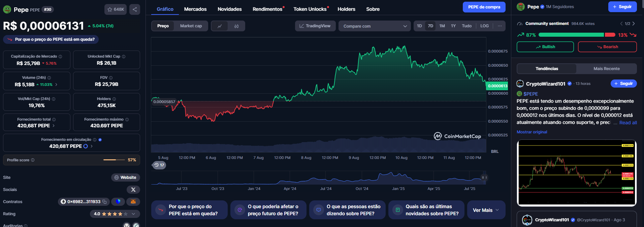The image size is (644, 227).
Task: Go to previous community sentiment page
Action: (x=621, y=24)
